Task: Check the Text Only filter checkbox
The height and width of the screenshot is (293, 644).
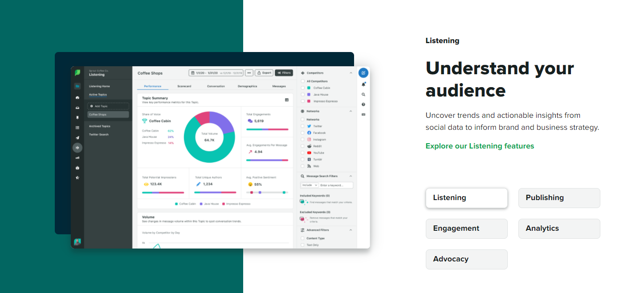Action: [x=302, y=245]
